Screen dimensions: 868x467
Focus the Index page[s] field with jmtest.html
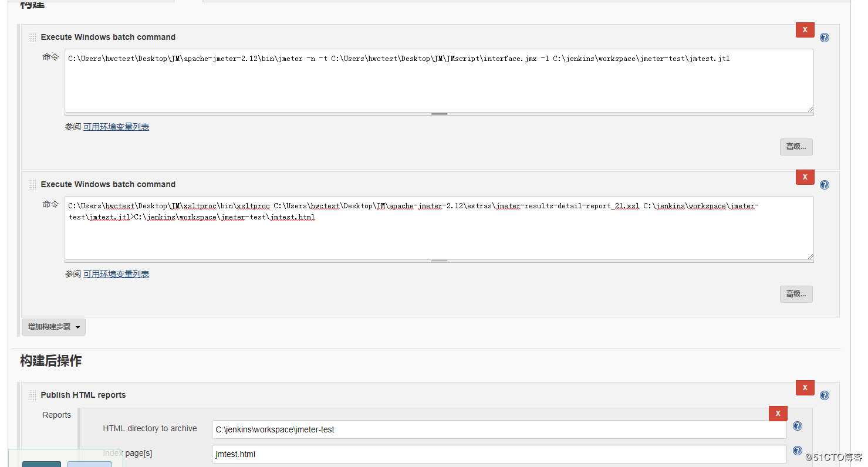coord(499,454)
